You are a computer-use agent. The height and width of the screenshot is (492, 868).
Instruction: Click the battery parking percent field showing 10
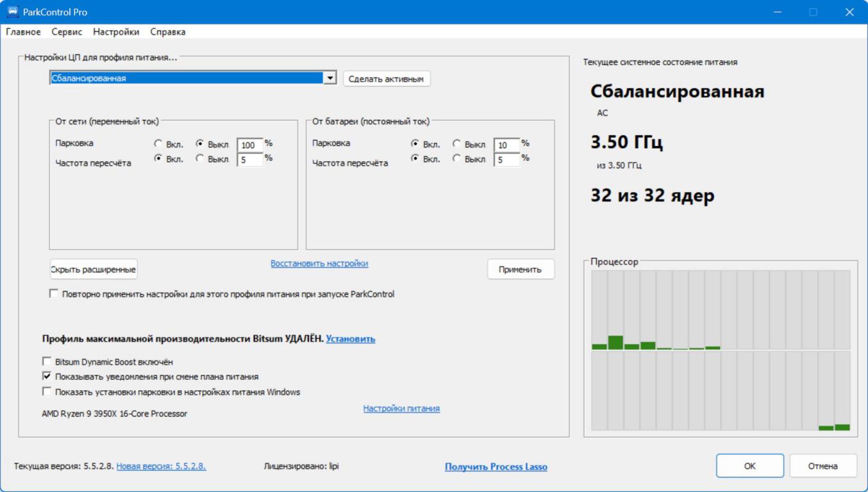tap(506, 145)
